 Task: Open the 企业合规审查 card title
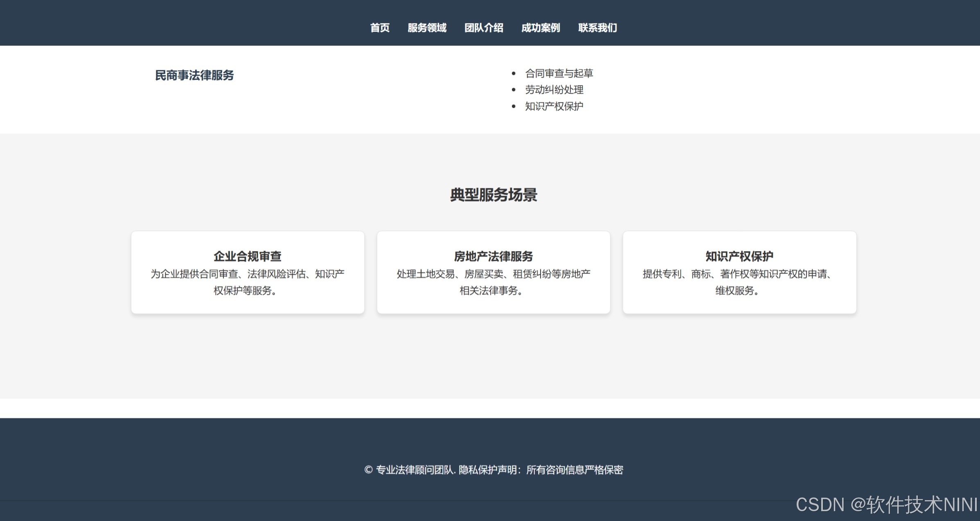coord(248,256)
